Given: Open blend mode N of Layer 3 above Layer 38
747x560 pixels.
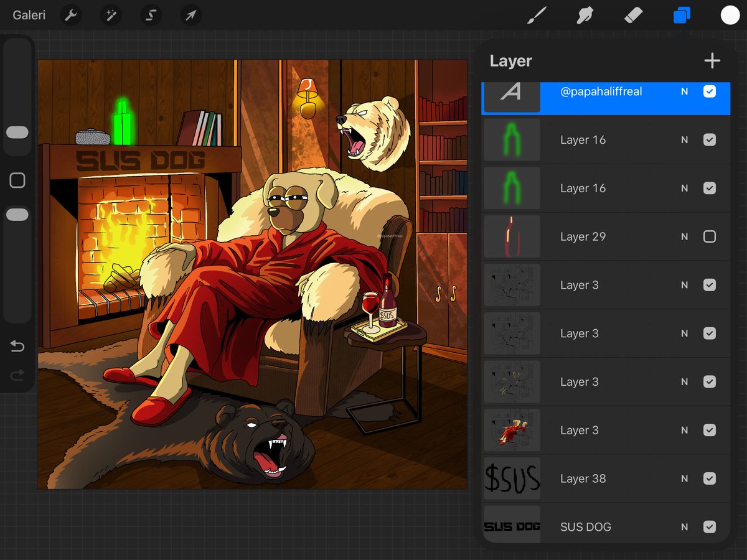Looking at the screenshot, I should 685,430.
